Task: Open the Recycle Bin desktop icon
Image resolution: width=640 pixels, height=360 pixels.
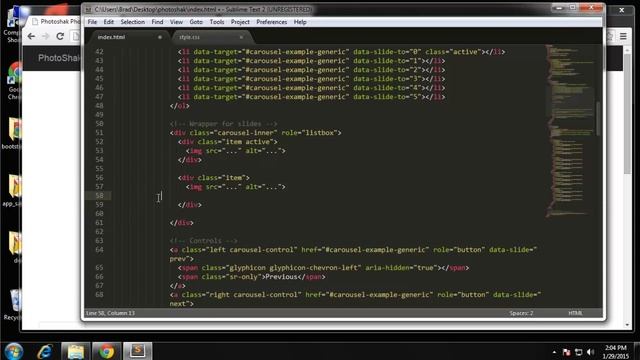Action: [x=15, y=305]
